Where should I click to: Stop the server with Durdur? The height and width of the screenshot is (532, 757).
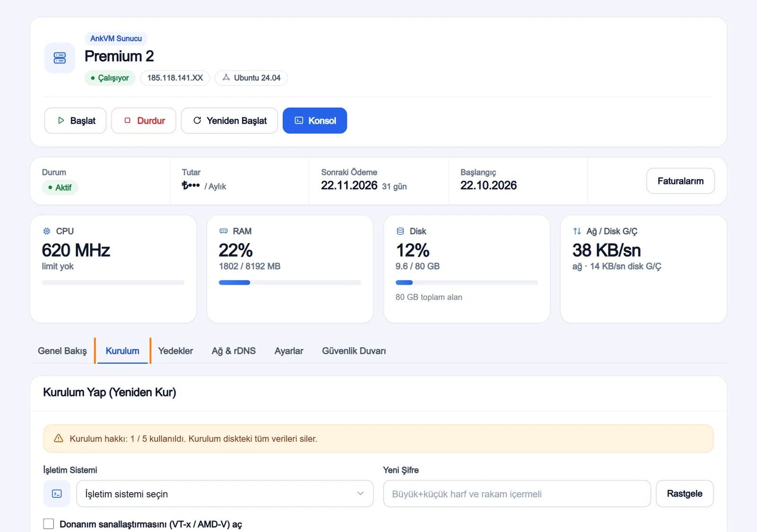pos(144,121)
